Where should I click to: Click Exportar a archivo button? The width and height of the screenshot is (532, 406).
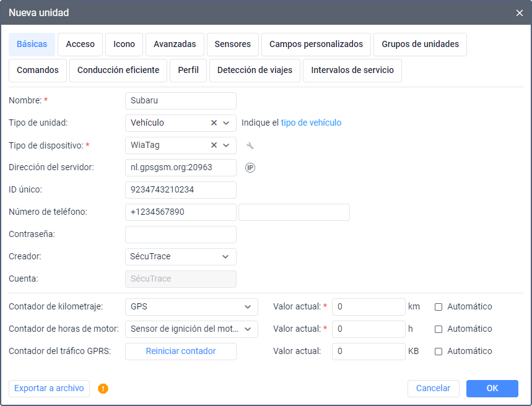click(x=49, y=388)
